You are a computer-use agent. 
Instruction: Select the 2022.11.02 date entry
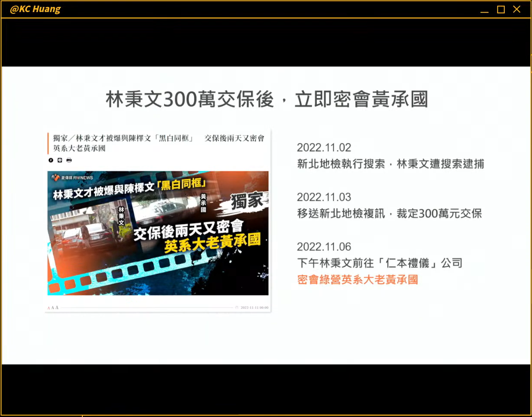tap(324, 148)
